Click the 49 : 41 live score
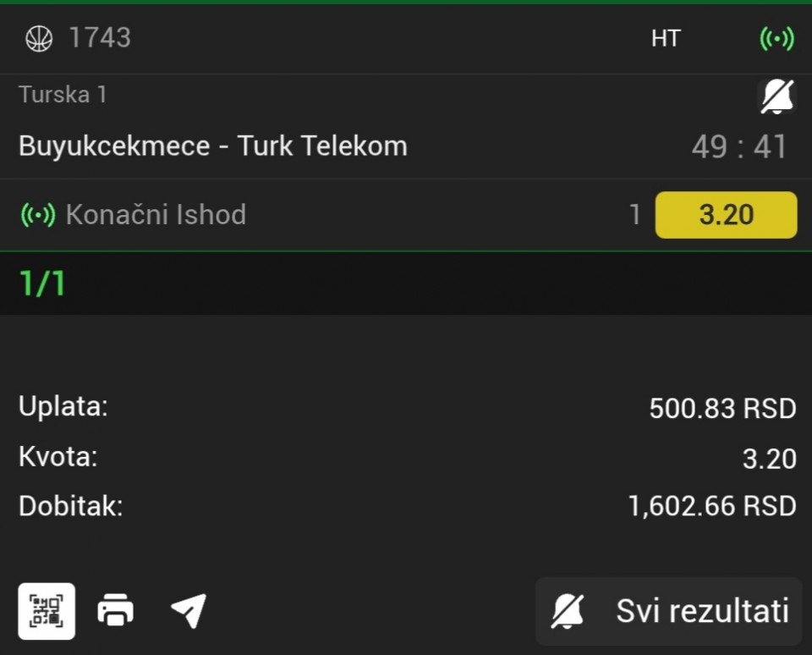 pyautogui.click(x=739, y=147)
